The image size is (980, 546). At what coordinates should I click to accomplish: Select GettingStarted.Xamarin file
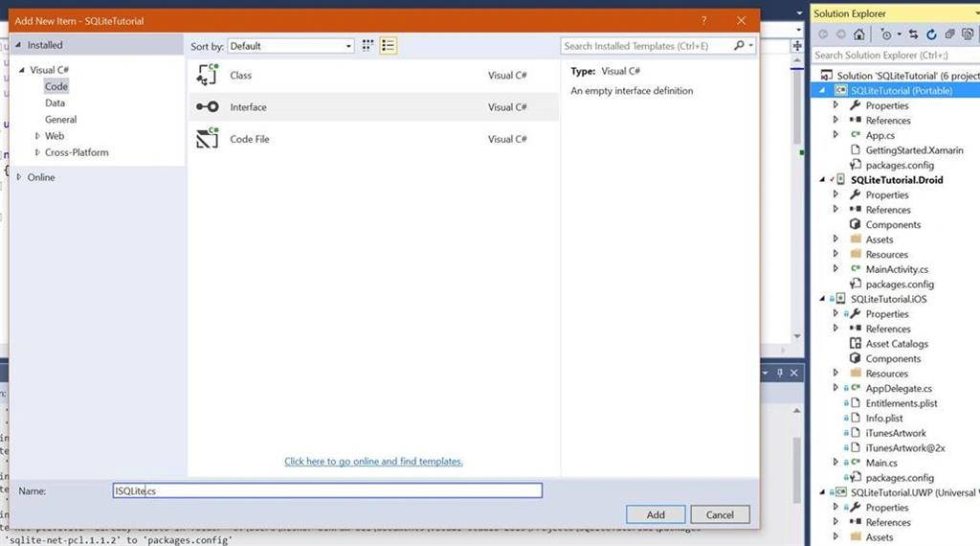pos(914,150)
